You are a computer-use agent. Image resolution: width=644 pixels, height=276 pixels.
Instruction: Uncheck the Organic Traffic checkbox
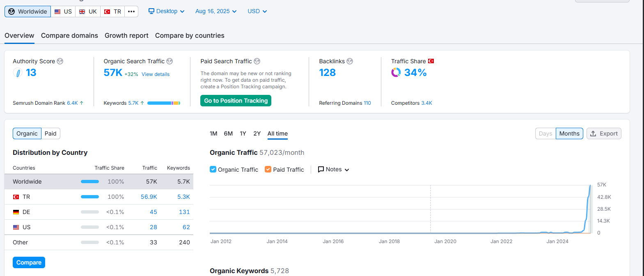213,169
